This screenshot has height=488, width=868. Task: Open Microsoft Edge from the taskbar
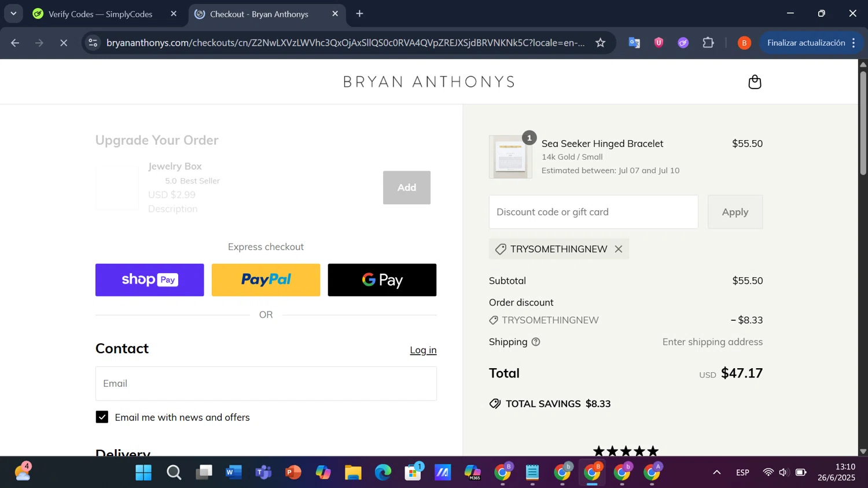tap(383, 473)
